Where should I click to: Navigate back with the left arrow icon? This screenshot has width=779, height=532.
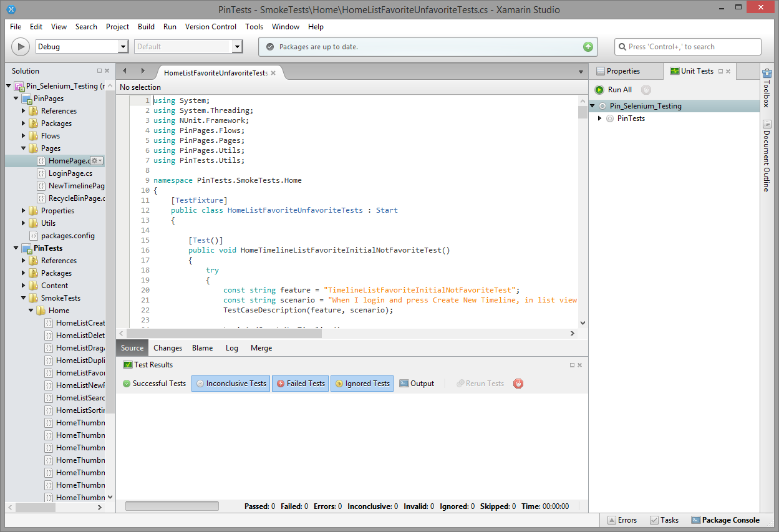[125, 71]
